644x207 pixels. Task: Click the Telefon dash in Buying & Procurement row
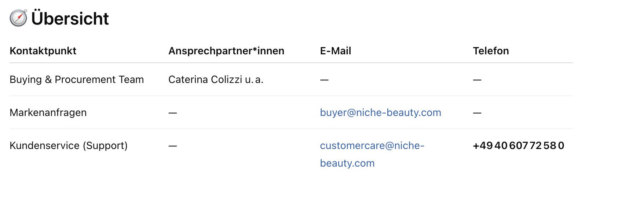pyautogui.click(x=477, y=80)
